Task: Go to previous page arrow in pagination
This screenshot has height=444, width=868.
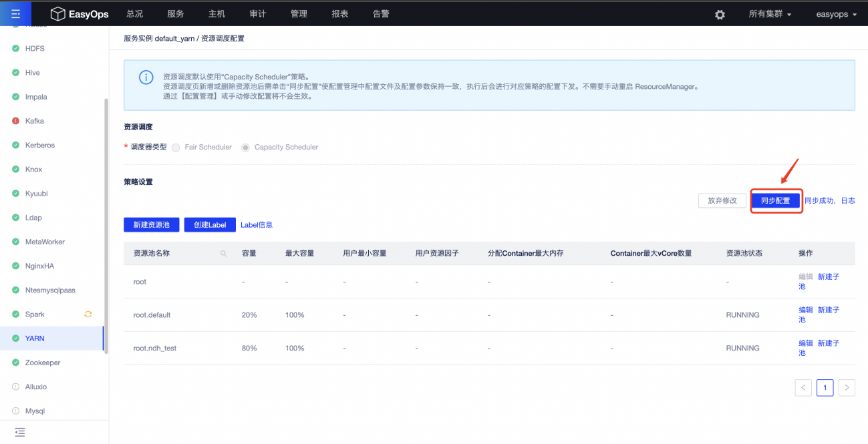Action: pyautogui.click(x=803, y=388)
